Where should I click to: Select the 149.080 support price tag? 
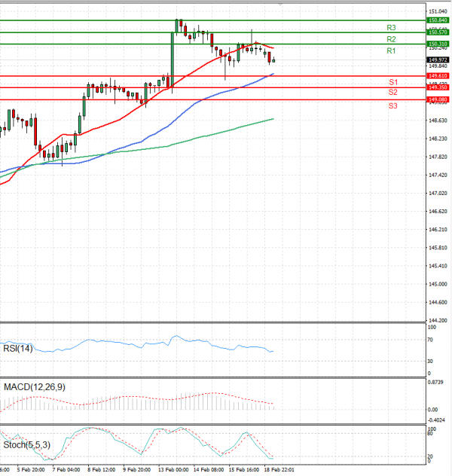[438, 99]
